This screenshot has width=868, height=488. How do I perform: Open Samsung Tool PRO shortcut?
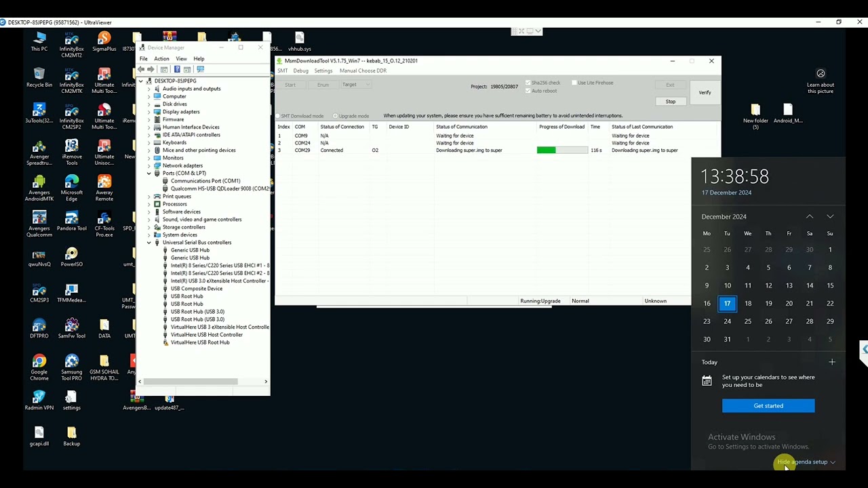click(71, 368)
